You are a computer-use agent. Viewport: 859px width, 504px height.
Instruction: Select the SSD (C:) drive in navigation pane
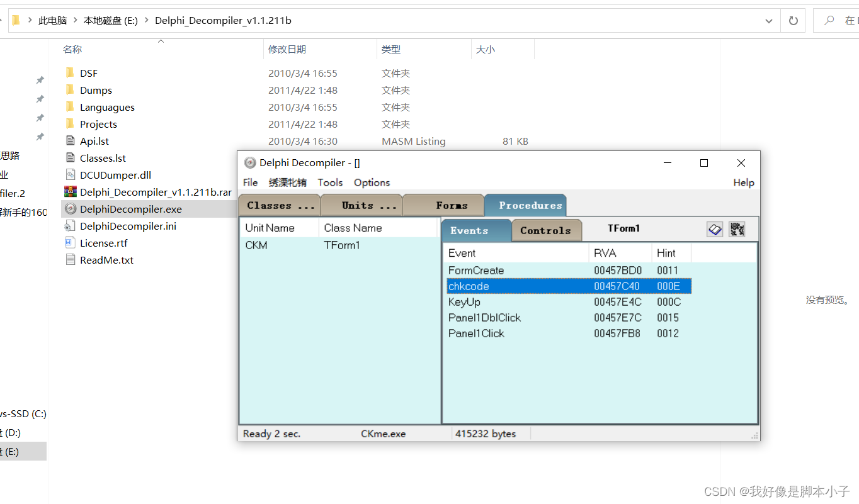(23, 414)
